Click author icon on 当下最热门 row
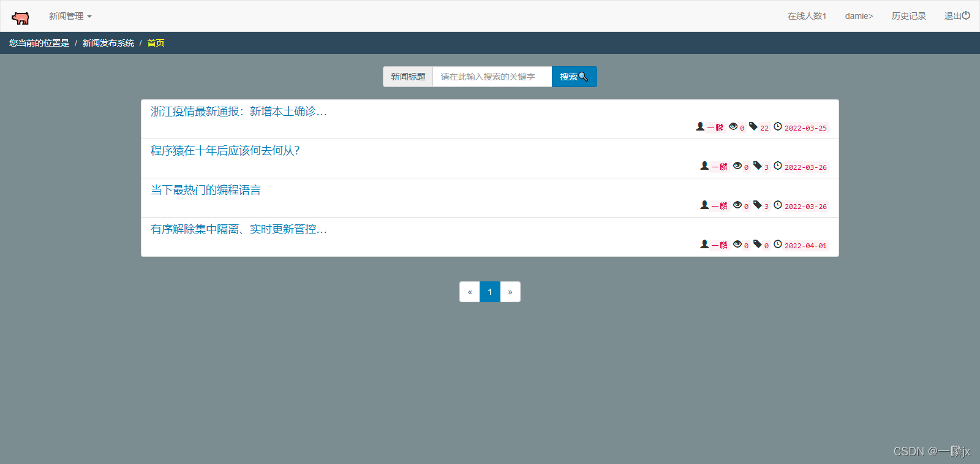The height and width of the screenshot is (464, 980). coord(704,205)
